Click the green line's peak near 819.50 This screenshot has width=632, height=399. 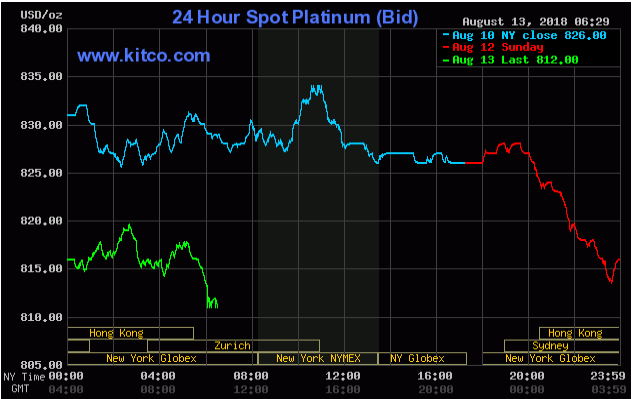point(129,225)
